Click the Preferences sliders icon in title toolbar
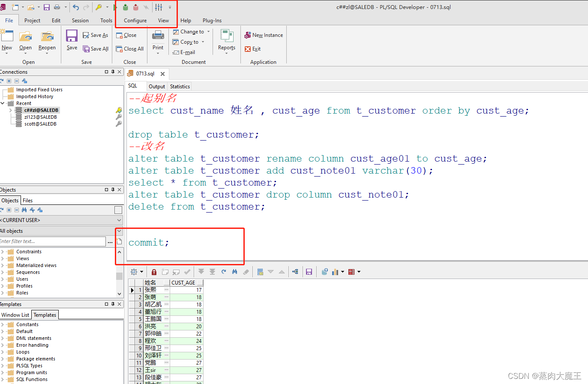The width and height of the screenshot is (588, 384). 159,7
